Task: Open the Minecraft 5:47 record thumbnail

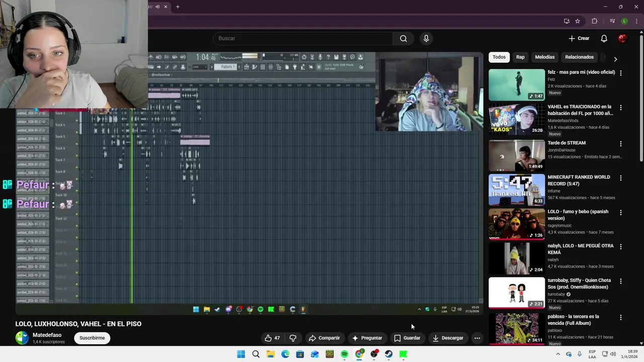Action: click(517, 190)
